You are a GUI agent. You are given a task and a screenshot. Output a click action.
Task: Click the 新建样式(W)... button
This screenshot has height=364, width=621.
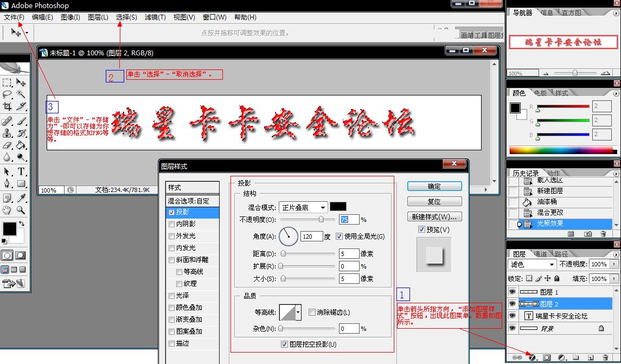tap(434, 216)
